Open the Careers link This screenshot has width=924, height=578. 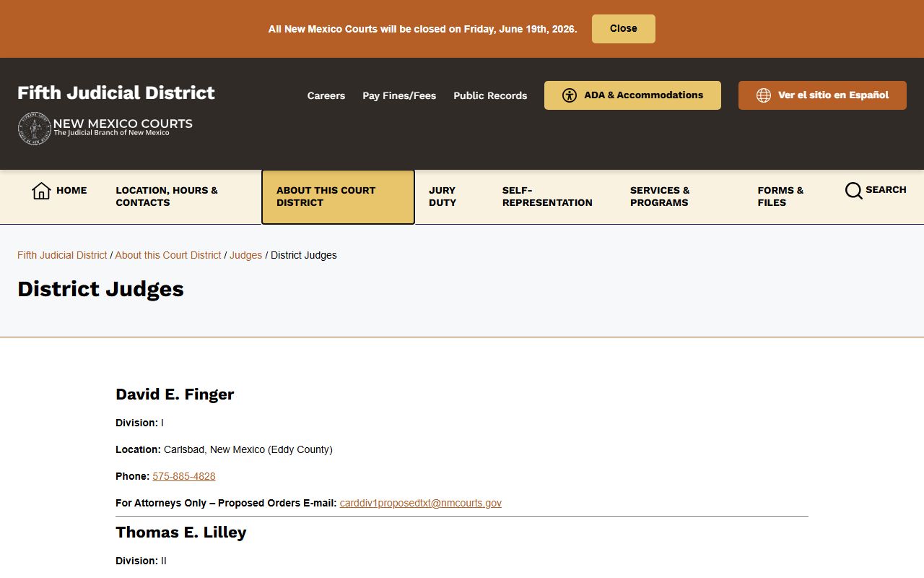(x=326, y=95)
